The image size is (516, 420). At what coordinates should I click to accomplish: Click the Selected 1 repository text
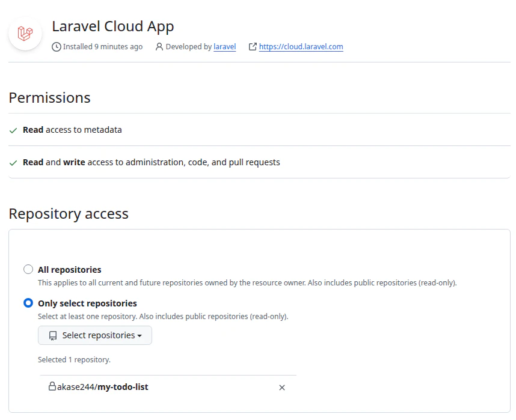coord(74,360)
